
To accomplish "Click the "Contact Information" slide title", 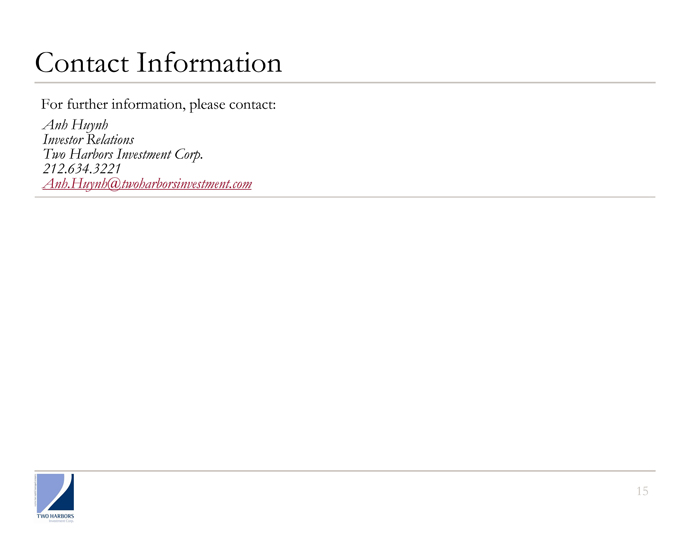I will point(158,62).
